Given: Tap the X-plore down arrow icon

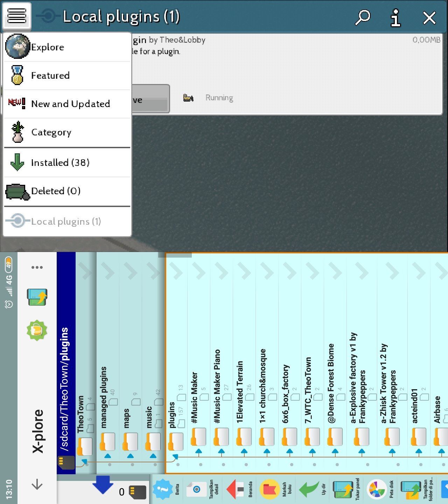Looking at the screenshot, I should coord(37,484).
